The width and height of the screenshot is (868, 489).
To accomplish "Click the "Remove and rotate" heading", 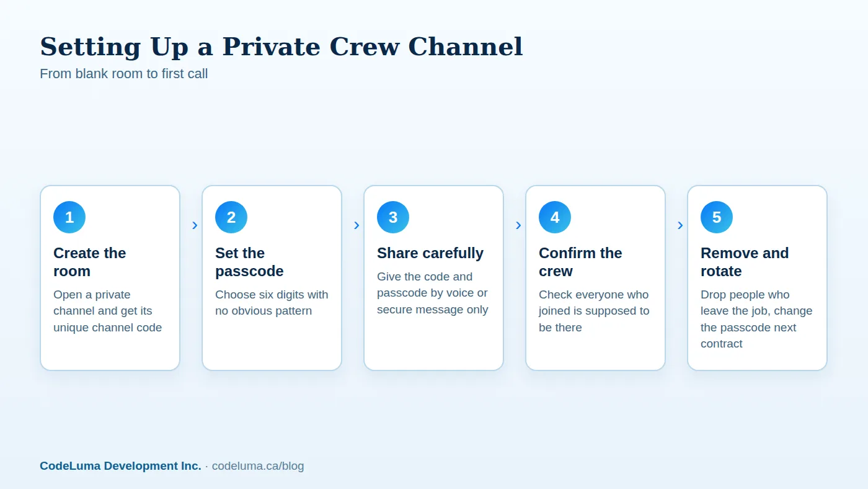I will coord(745,262).
